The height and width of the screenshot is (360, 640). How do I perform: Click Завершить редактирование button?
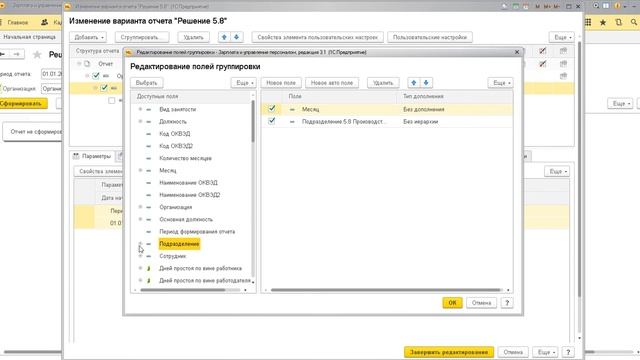point(449,352)
